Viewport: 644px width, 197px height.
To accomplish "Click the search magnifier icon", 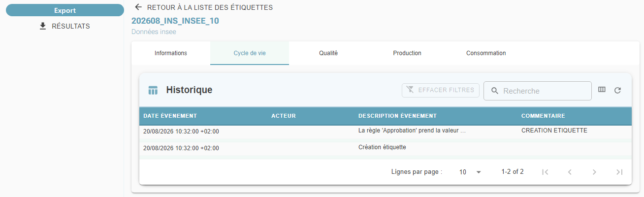I will (495, 91).
